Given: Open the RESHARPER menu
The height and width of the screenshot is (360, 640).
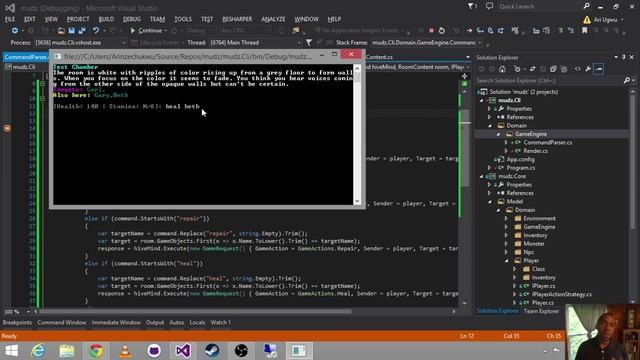Looking at the screenshot, I should tap(237, 19).
